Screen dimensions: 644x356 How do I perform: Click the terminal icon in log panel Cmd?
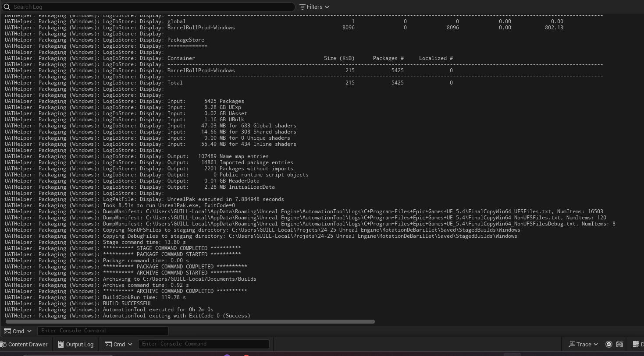point(7,331)
